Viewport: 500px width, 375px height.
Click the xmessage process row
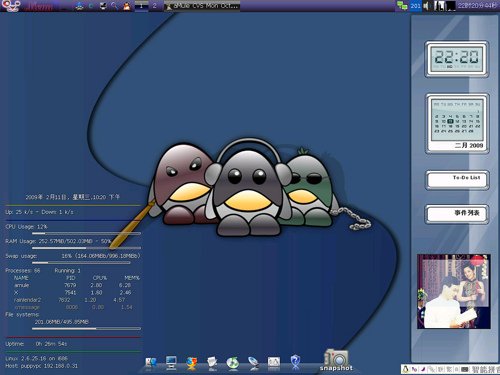tap(73, 307)
